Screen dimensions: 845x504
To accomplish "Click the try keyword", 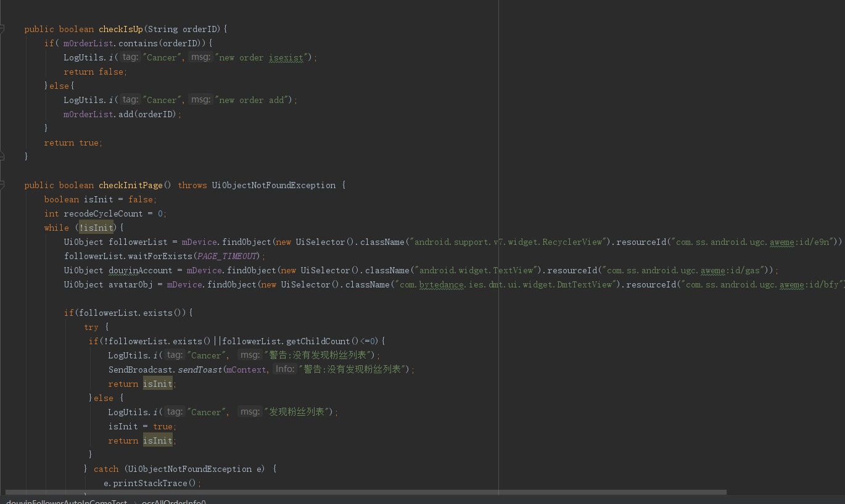I will (91, 327).
